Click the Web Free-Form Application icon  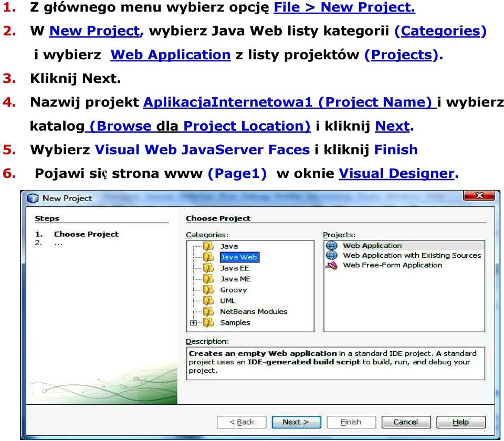(x=332, y=265)
